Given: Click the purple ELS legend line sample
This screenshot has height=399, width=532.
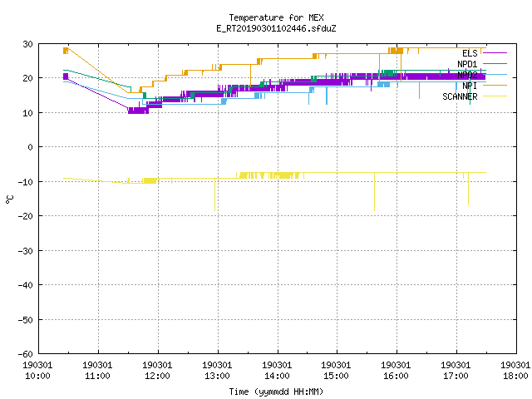Looking at the screenshot, I should point(495,53).
